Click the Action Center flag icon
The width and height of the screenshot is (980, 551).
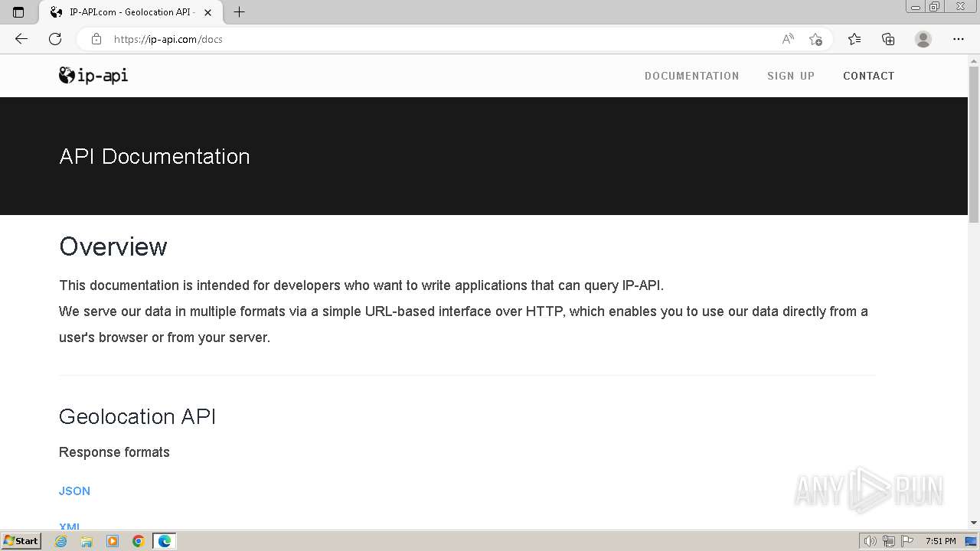point(907,541)
